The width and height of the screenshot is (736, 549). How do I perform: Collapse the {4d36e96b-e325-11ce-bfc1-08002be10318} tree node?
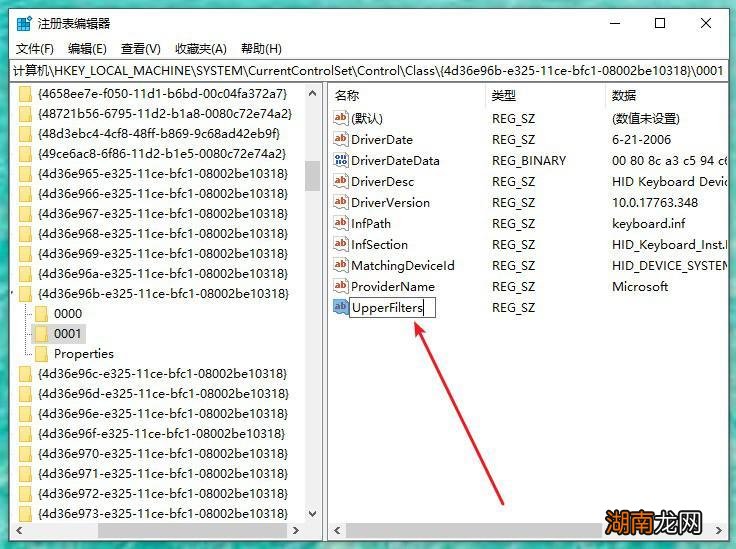point(12,294)
